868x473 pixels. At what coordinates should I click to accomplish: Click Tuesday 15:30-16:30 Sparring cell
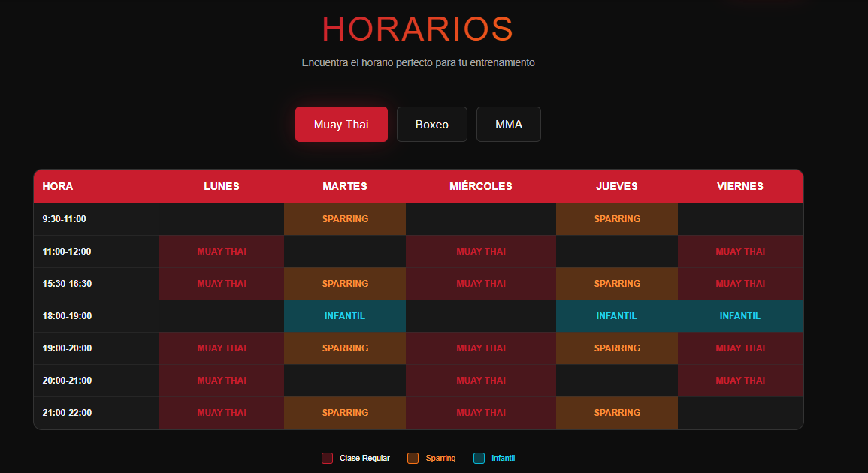point(345,283)
